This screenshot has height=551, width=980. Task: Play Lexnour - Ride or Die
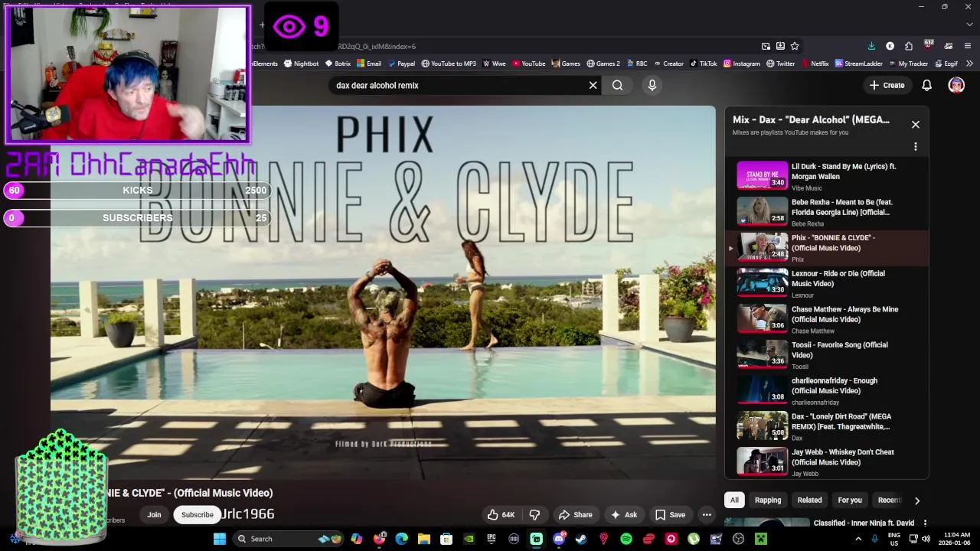tap(827, 283)
